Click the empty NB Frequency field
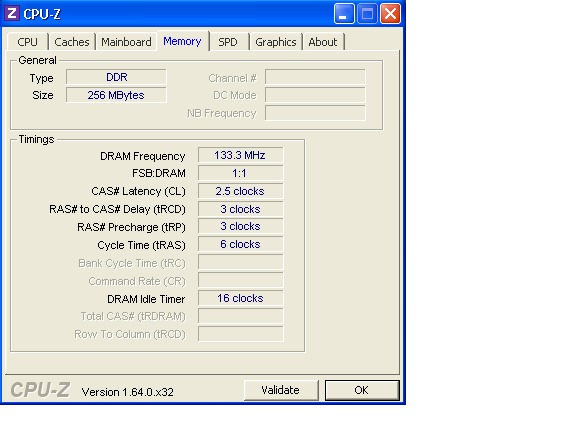Screen dimensions: 576x432 click(315, 113)
